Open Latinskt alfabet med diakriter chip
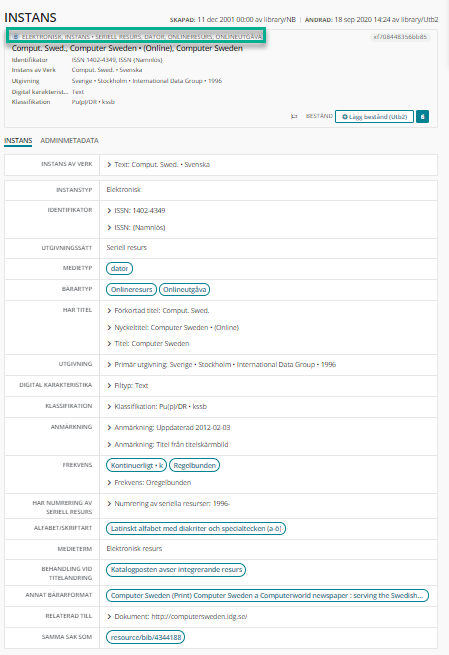Viewport: 449px width, 655px height. pyautogui.click(x=196, y=528)
